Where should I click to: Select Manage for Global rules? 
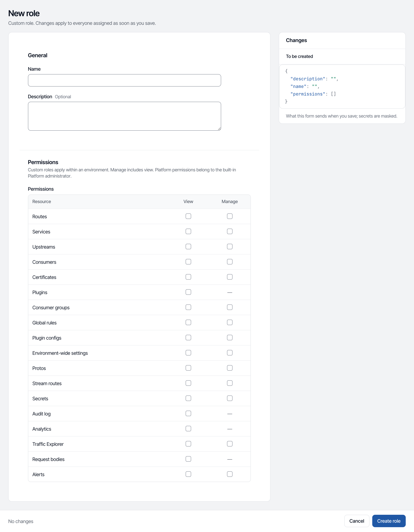(x=230, y=323)
